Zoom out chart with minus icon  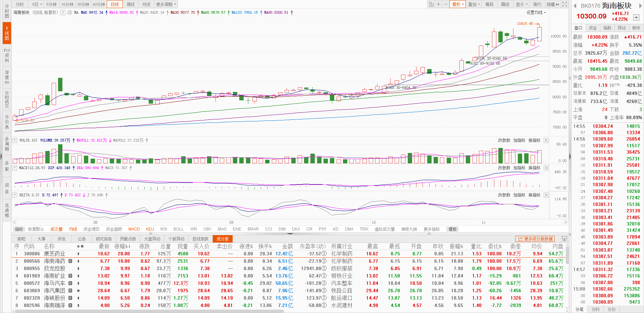coord(445,4)
